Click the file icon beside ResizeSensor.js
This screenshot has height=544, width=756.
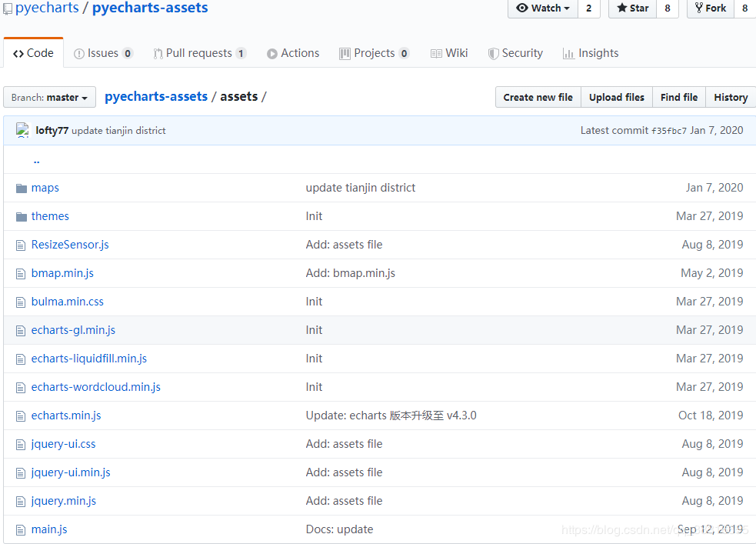tap(22, 245)
